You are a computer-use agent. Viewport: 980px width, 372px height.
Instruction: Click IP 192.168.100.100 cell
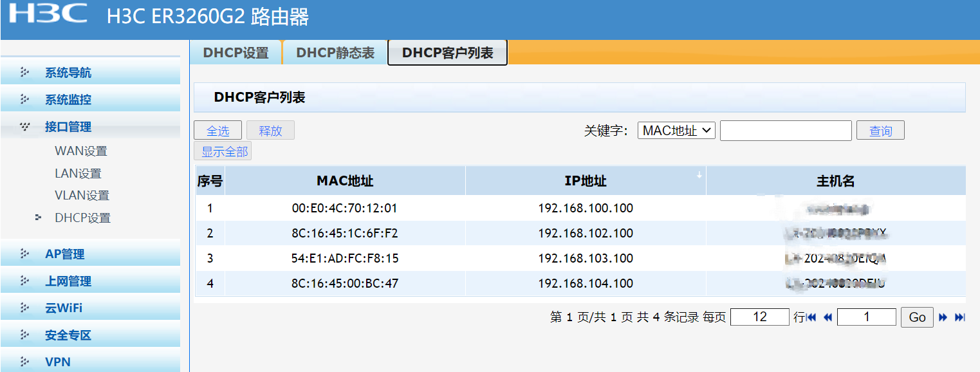586,208
